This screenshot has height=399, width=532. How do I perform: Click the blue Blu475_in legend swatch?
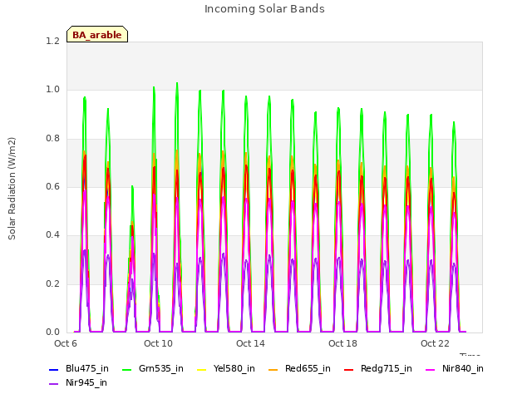pyautogui.click(x=54, y=369)
